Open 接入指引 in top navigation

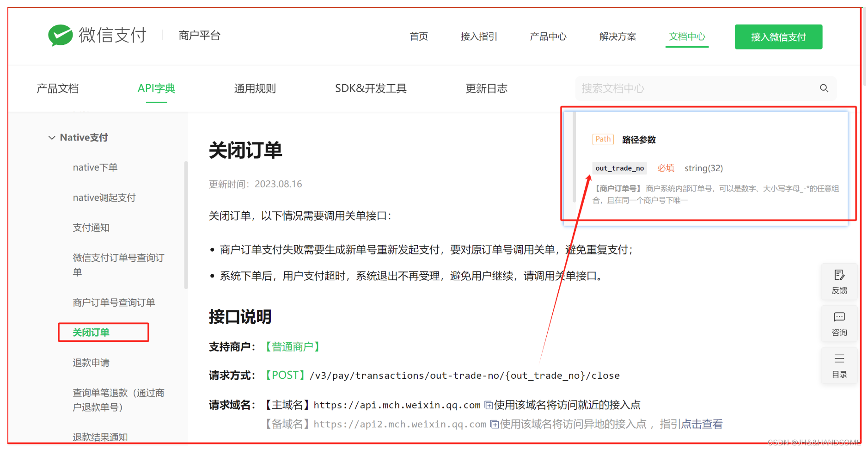479,37
